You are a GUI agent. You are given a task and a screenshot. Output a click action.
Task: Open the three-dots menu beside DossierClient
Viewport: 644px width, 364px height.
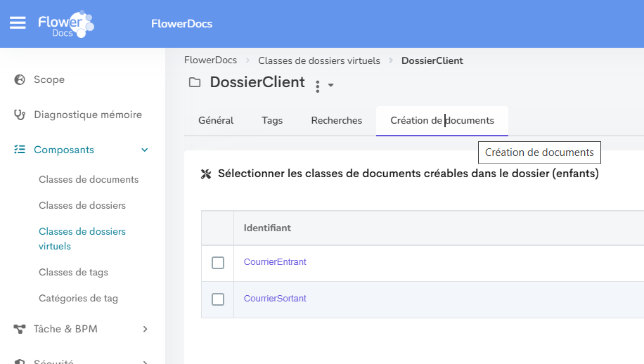coord(318,86)
